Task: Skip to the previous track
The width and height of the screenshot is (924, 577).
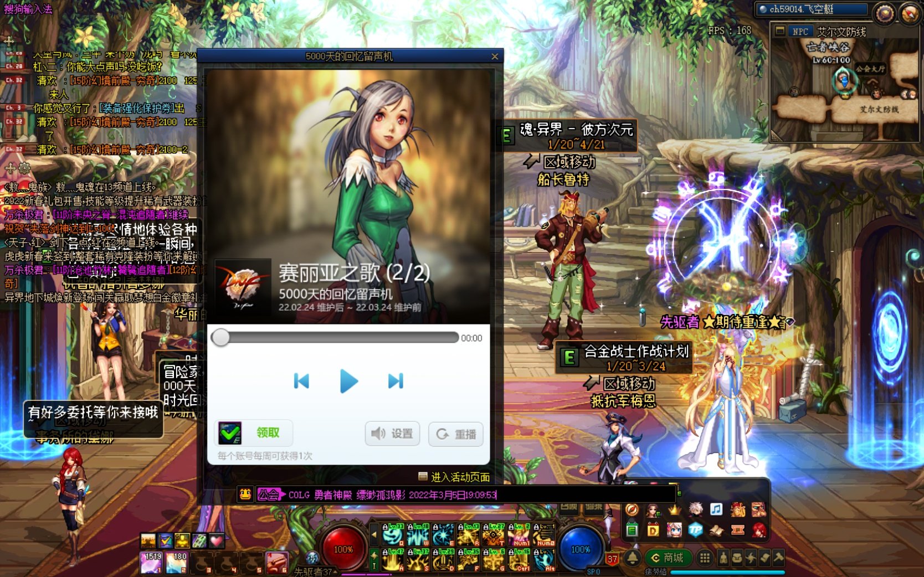Action: 301,381
